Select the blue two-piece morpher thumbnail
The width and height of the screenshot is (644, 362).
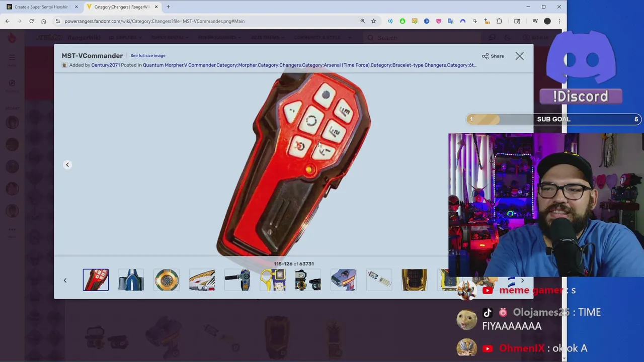131,280
